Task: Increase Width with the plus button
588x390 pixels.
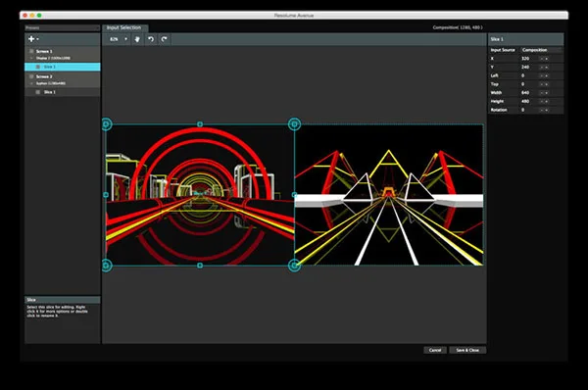Action: tap(547, 93)
